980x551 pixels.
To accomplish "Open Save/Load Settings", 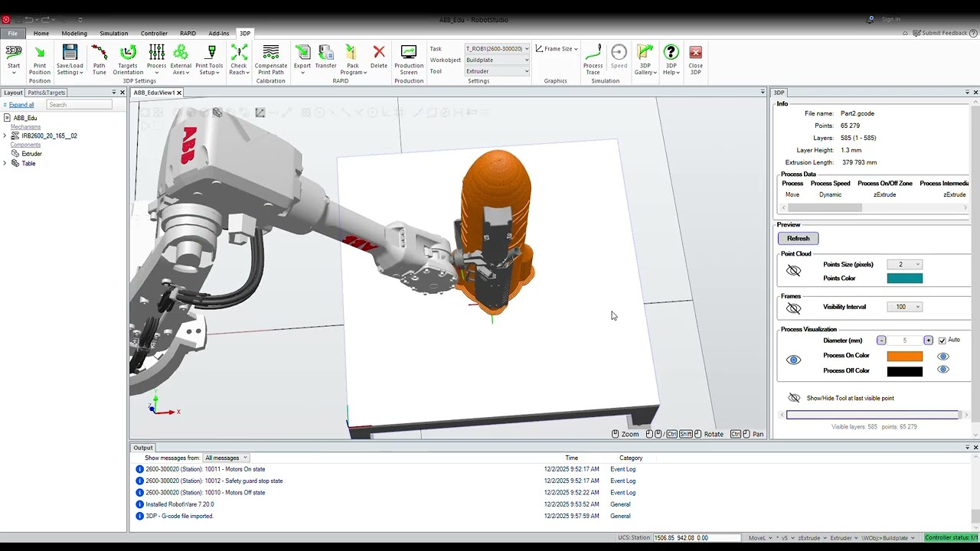I will tap(70, 60).
